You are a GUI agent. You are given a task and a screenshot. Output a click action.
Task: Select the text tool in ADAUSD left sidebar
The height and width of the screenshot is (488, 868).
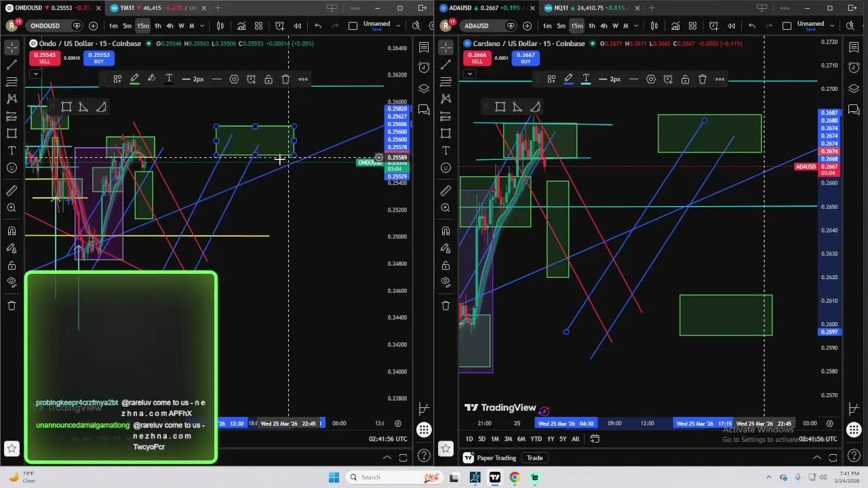446,150
